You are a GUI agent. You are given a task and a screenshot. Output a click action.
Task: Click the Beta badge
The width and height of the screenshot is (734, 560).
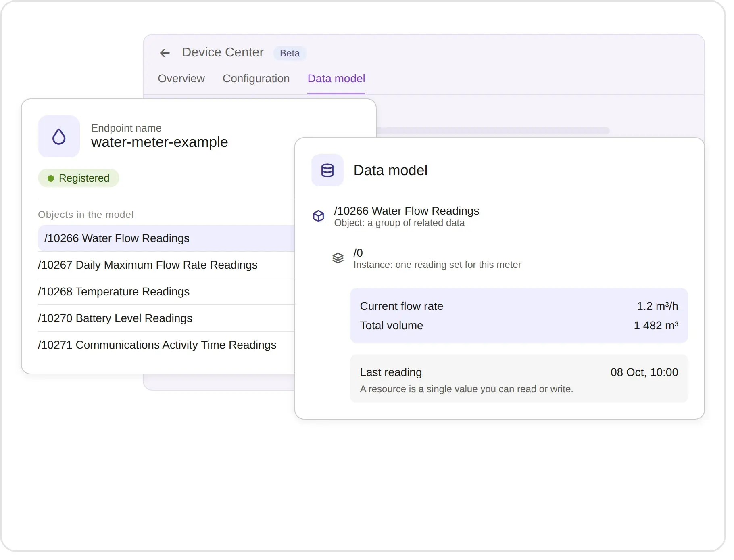[290, 53]
